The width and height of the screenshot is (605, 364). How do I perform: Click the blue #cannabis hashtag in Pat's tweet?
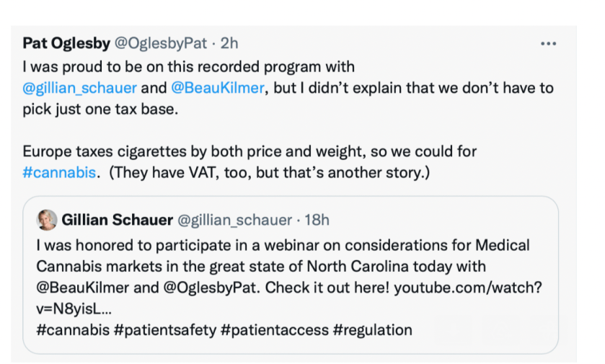[58, 173]
